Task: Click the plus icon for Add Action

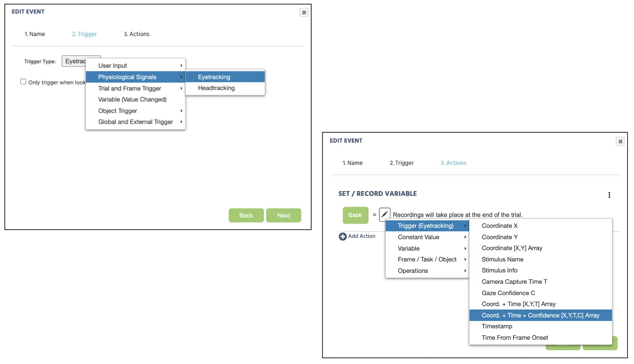Action: (x=343, y=236)
